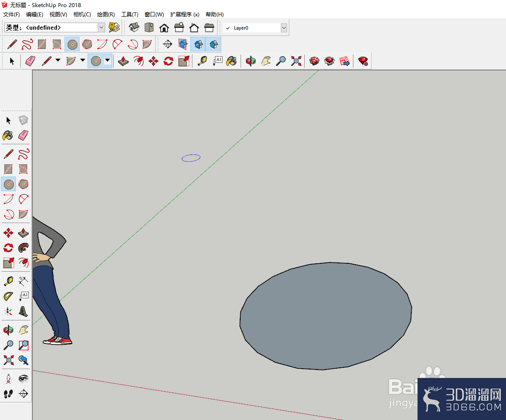Select Make Component in the Large Tool Set
506x420 pixels.
pos(23,120)
